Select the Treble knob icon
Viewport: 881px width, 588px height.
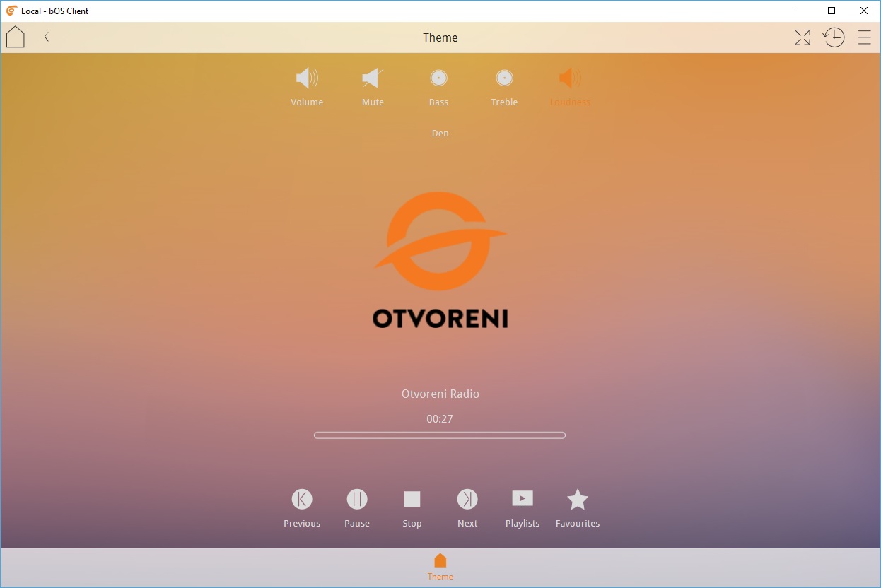tap(504, 78)
